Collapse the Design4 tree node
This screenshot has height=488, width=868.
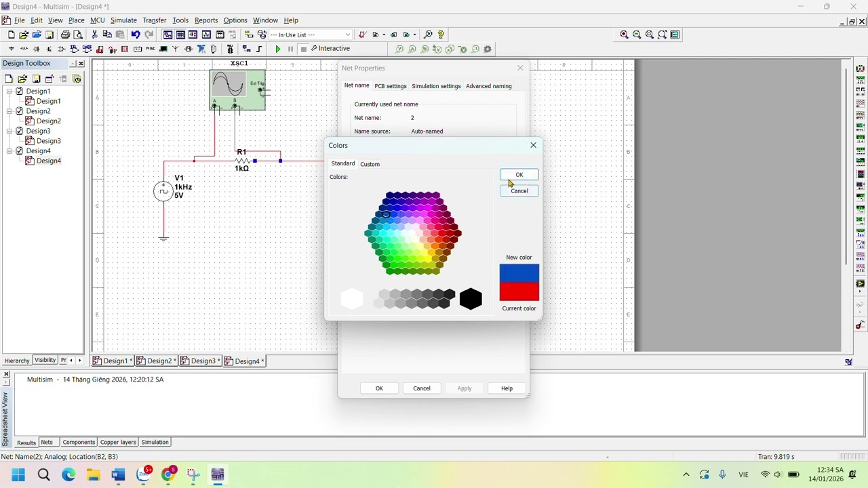(9, 150)
